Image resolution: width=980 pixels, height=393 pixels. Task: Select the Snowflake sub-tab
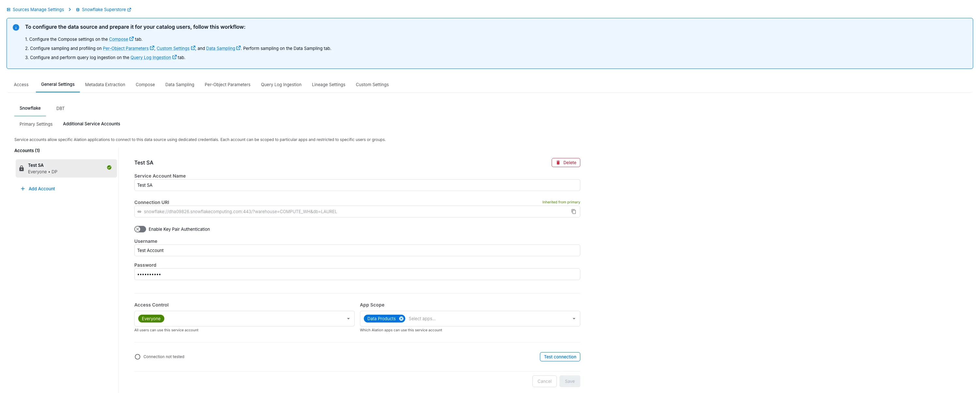(x=30, y=108)
